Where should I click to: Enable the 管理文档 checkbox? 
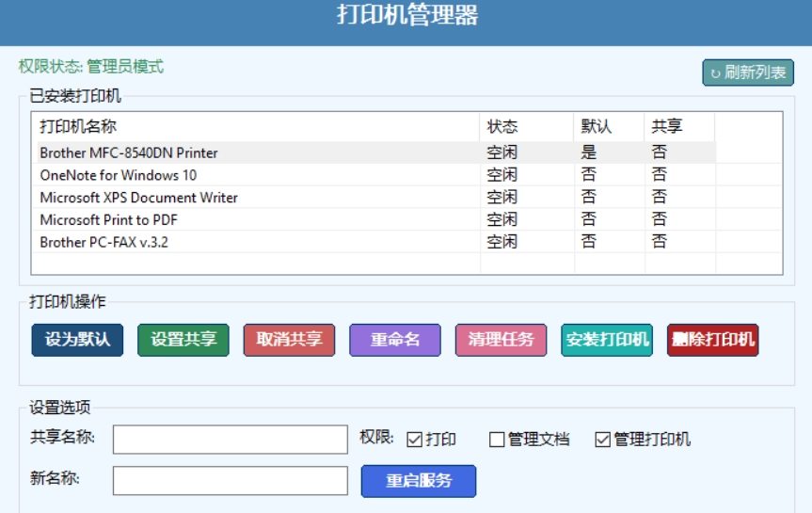(497, 440)
